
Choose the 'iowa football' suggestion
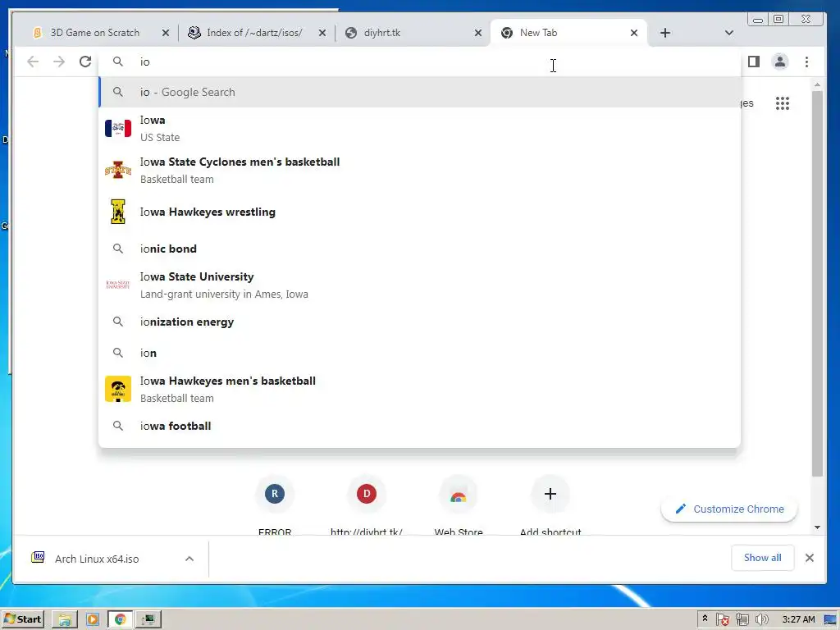point(419,426)
